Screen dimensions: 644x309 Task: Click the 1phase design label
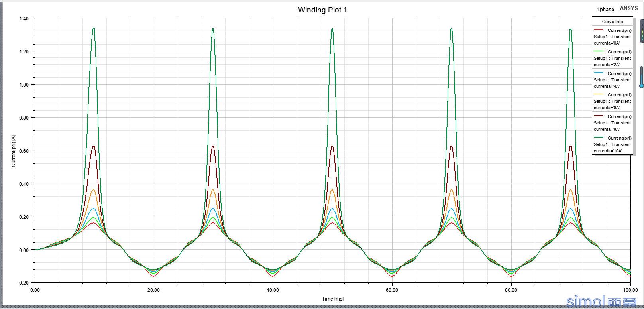pyautogui.click(x=605, y=9)
